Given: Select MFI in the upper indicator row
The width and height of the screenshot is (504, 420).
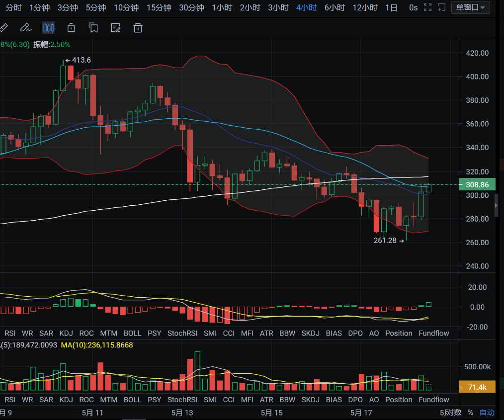Looking at the screenshot, I should tap(247, 333).
